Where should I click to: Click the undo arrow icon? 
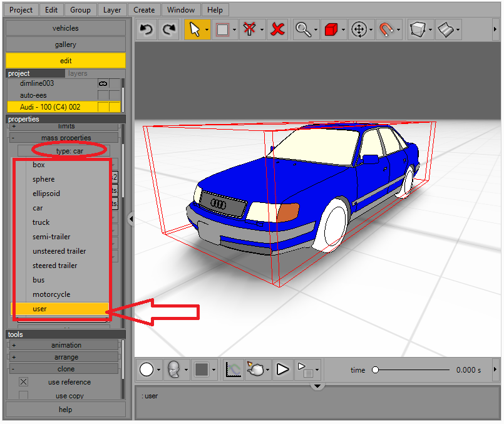click(147, 29)
